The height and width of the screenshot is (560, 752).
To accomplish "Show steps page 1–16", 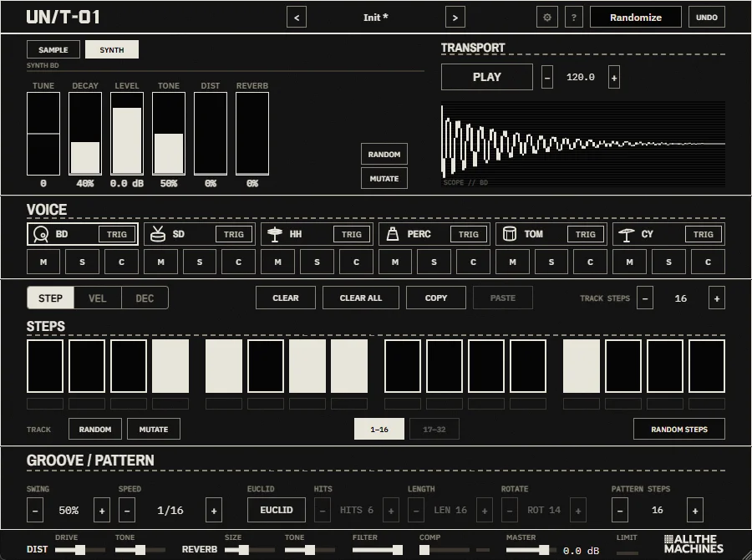I will click(x=379, y=429).
